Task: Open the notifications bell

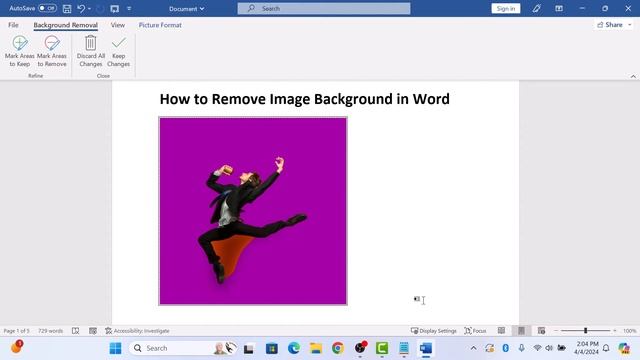Action: click(x=606, y=348)
